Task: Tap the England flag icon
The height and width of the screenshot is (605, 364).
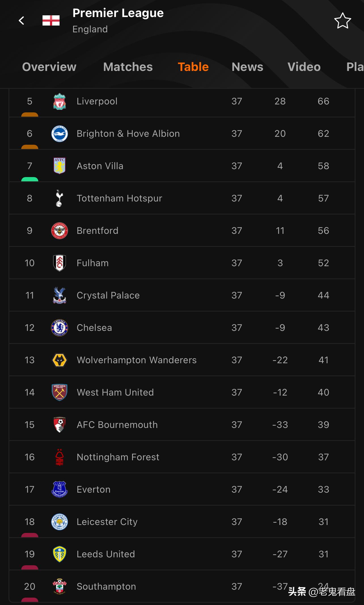Action: tap(51, 20)
